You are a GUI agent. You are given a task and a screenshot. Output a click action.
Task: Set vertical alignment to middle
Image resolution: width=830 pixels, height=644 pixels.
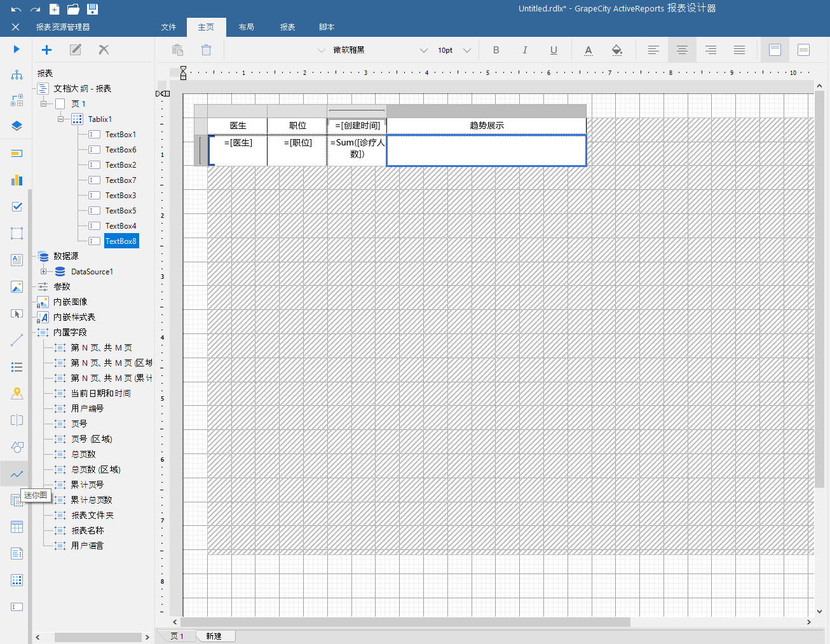coord(803,50)
